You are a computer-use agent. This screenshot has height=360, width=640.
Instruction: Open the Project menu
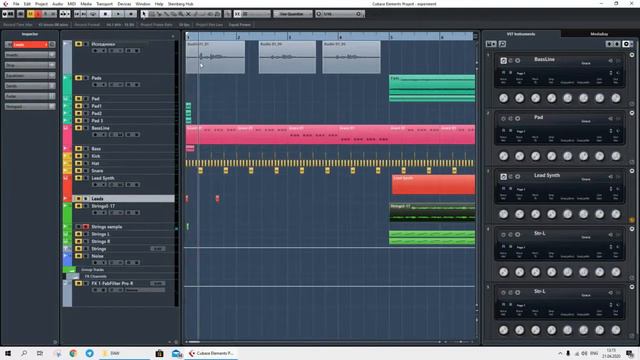pos(41,4)
